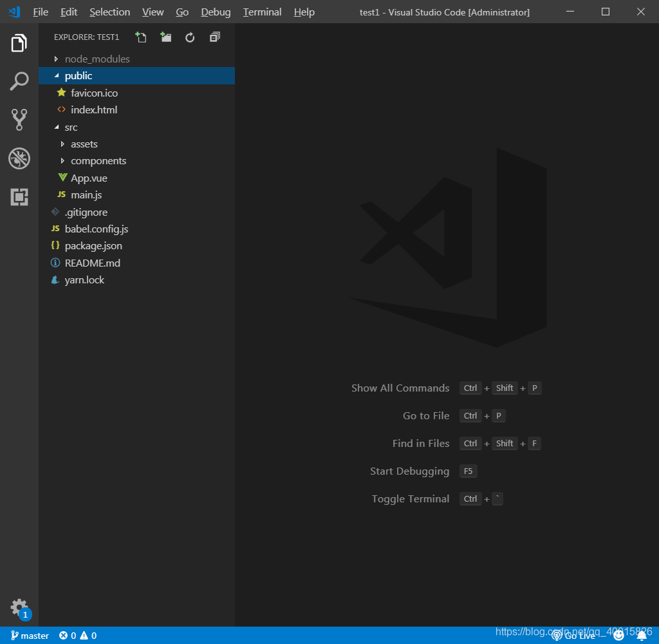Open the Manage gear icon
Screen dimensions: 659x644
(x=19, y=607)
